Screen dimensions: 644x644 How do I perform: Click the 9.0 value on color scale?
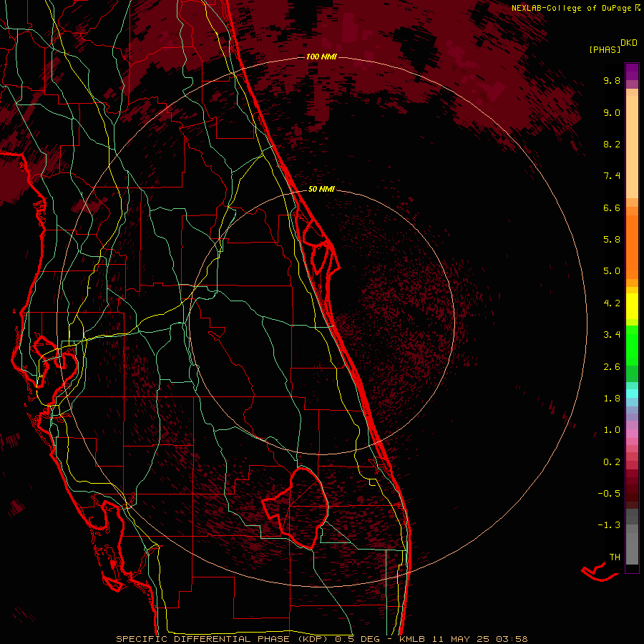(612, 112)
